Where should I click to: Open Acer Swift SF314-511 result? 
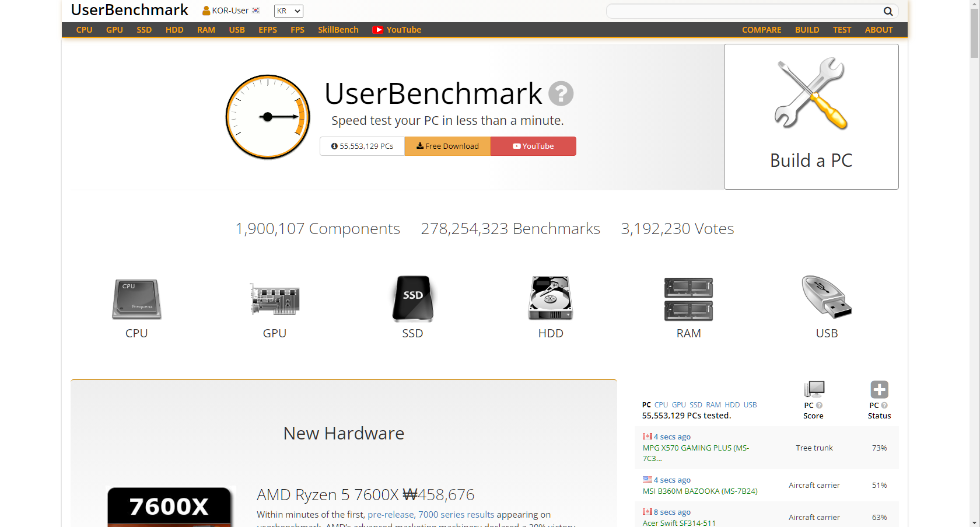click(x=679, y=523)
